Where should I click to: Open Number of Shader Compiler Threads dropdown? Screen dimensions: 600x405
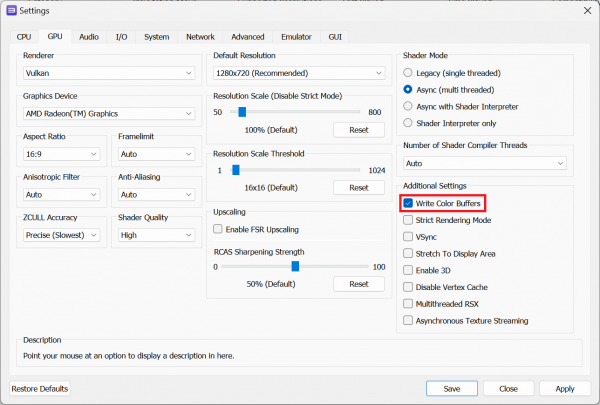[x=485, y=163]
